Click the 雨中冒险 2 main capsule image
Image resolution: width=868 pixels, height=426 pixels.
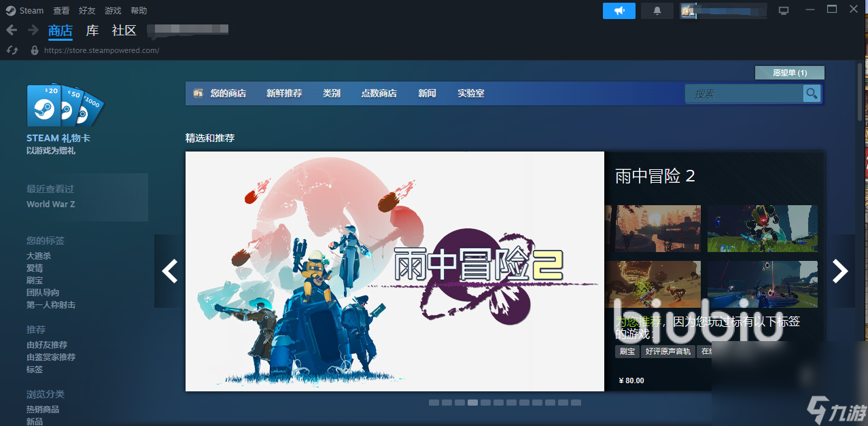pos(395,271)
